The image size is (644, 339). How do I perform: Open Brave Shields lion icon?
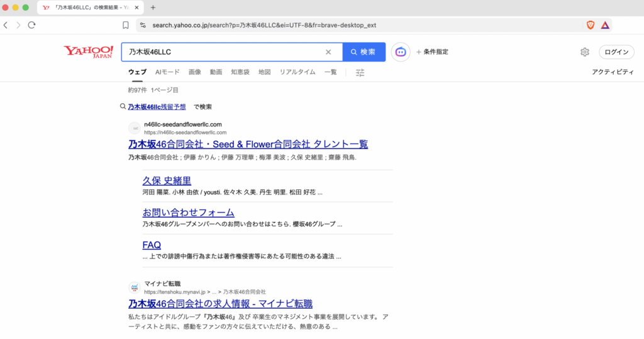pyautogui.click(x=591, y=25)
